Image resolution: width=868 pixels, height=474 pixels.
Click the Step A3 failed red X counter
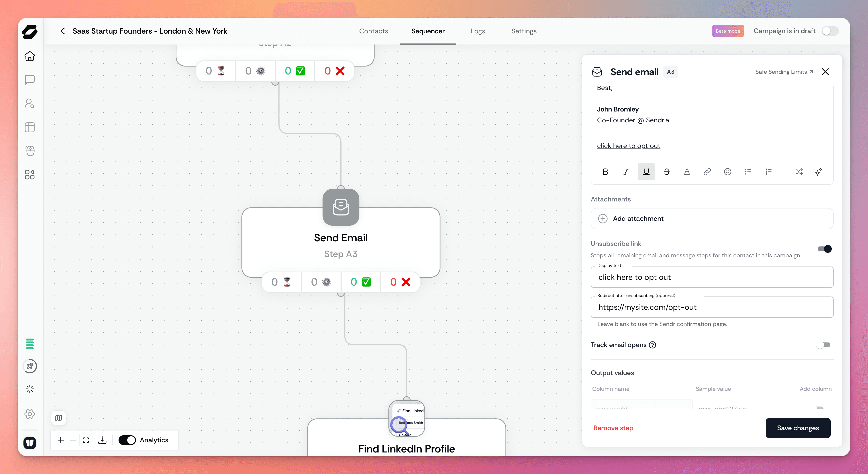point(400,282)
